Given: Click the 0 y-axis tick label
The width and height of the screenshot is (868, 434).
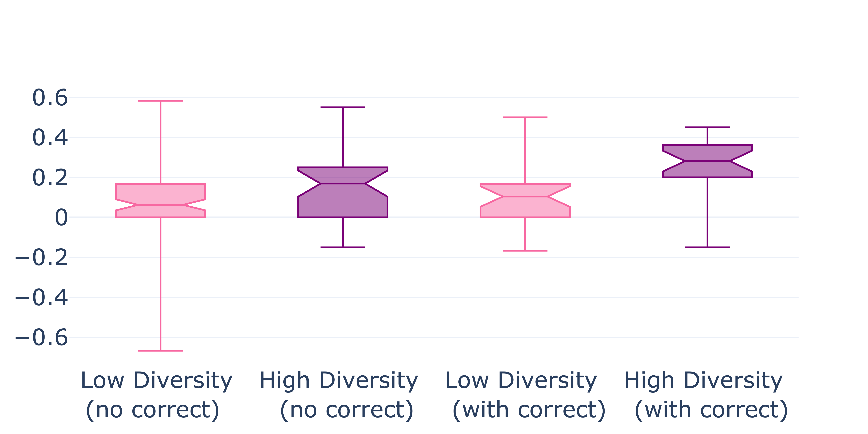Looking at the screenshot, I should (x=61, y=218).
